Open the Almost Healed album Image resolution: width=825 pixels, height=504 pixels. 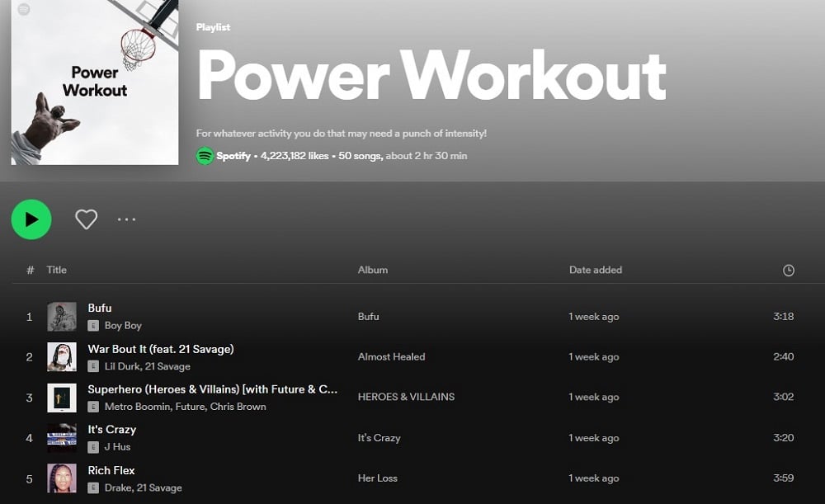pos(391,356)
